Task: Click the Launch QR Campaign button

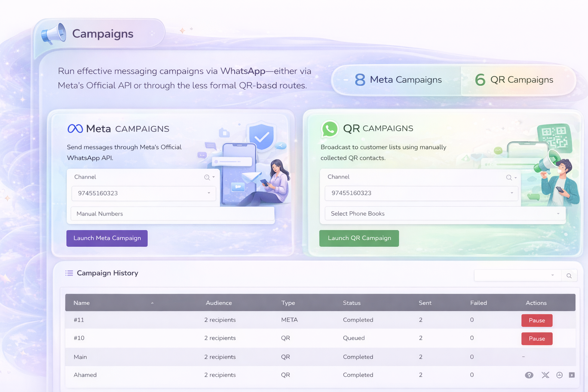Action: [x=359, y=238]
